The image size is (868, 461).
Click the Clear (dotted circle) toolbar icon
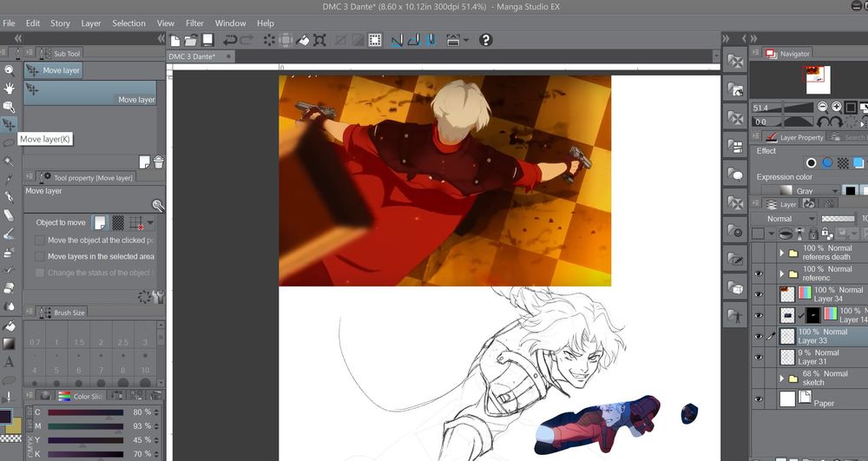click(x=269, y=40)
